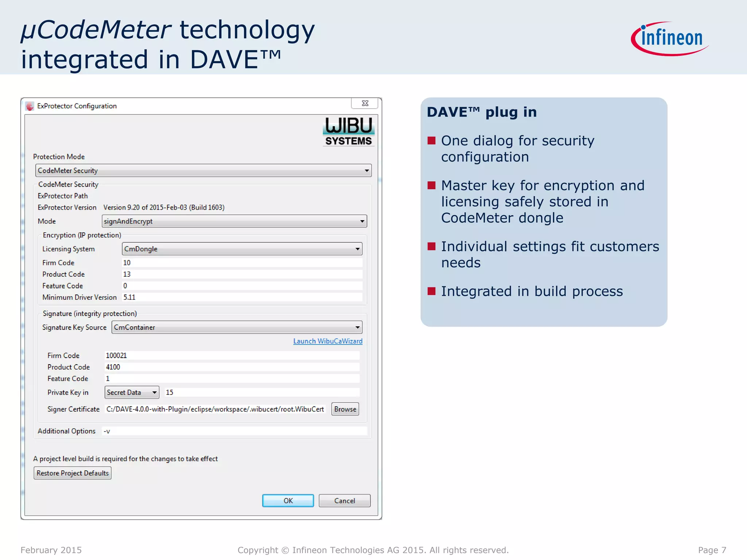Open the Signature Key Source dropdown
Viewport: 747px width, 560px height.
237,327
